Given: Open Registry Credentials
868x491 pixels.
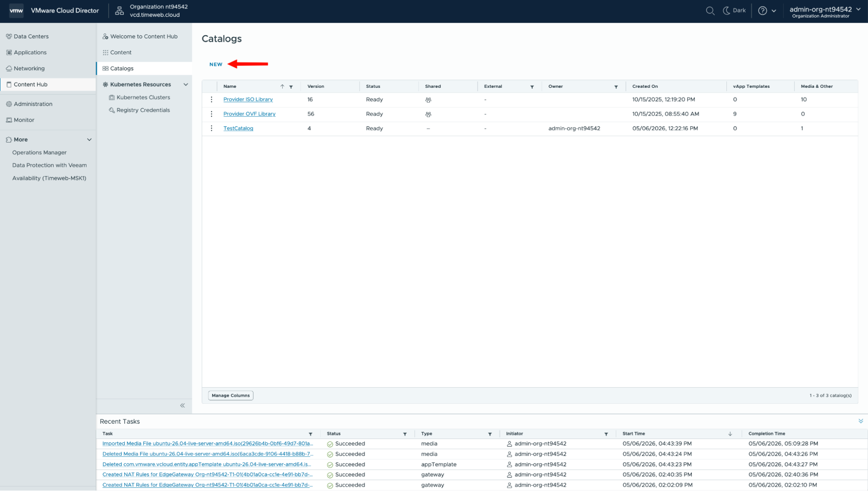Looking at the screenshot, I should [143, 110].
